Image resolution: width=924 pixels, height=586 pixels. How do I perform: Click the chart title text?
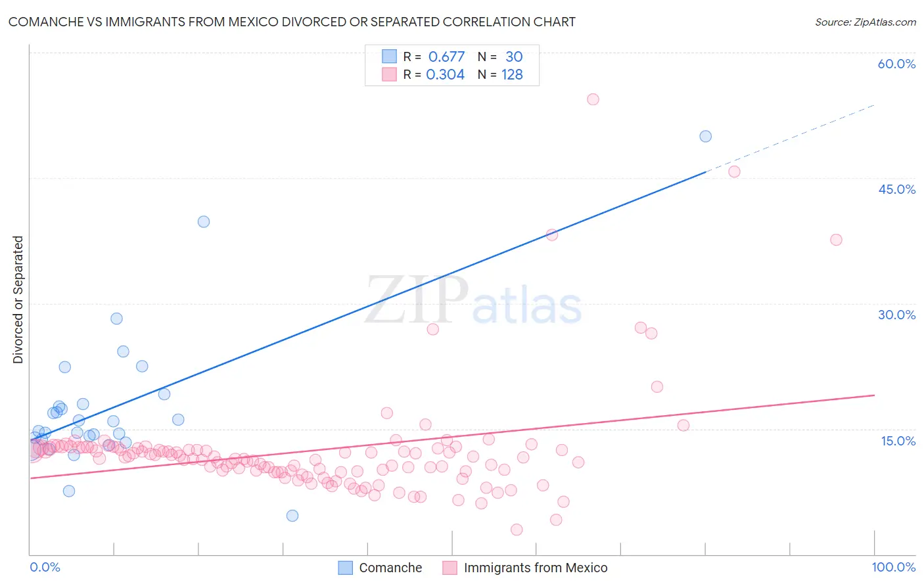[292, 22]
